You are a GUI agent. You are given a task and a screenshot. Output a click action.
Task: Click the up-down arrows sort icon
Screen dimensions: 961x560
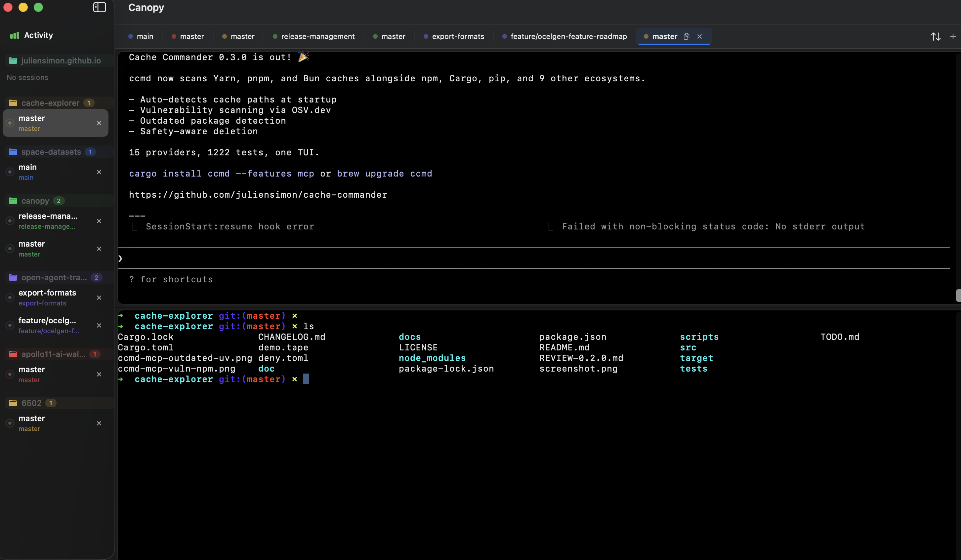pos(936,37)
